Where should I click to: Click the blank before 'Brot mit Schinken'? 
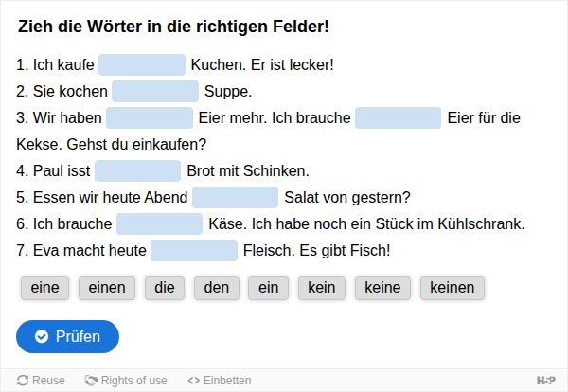click(x=137, y=170)
